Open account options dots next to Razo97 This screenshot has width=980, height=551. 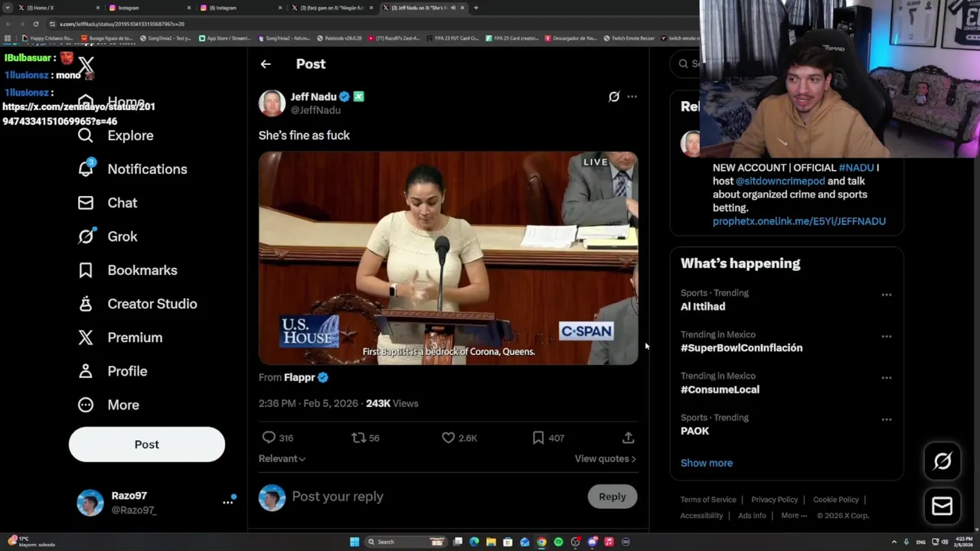tap(227, 502)
